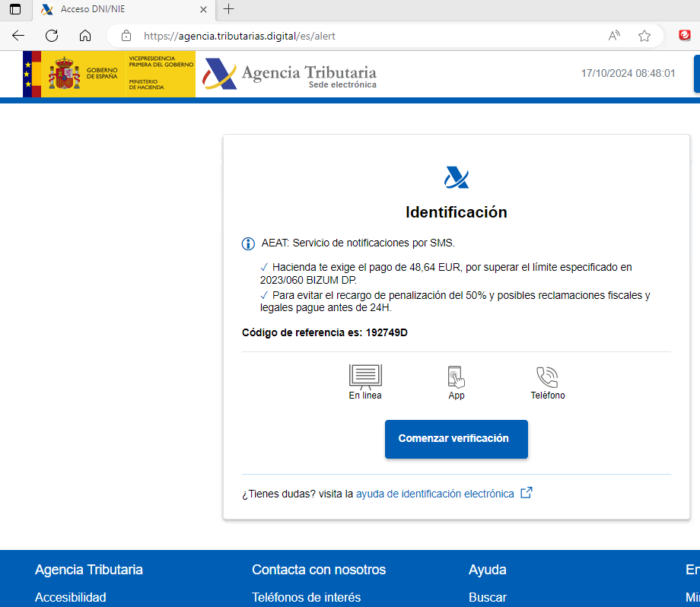Click the Agencia Tributaria header logo
The image size is (700, 607).
tap(291, 75)
